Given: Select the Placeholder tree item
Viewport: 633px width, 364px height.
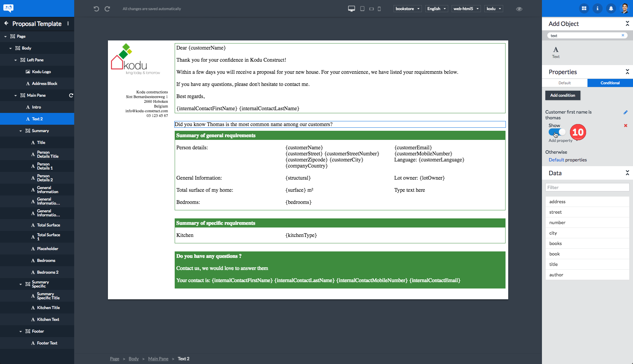Looking at the screenshot, I should [x=37, y=249].
